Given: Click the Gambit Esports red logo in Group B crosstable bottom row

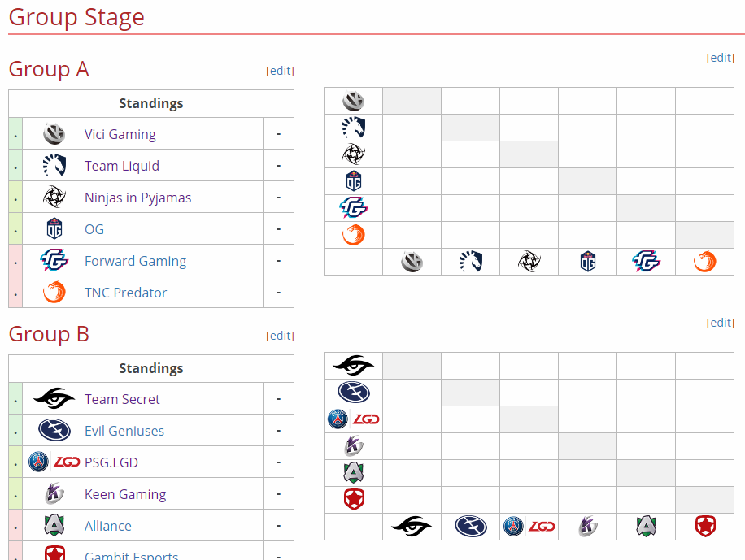Looking at the screenshot, I should (705, 527).
